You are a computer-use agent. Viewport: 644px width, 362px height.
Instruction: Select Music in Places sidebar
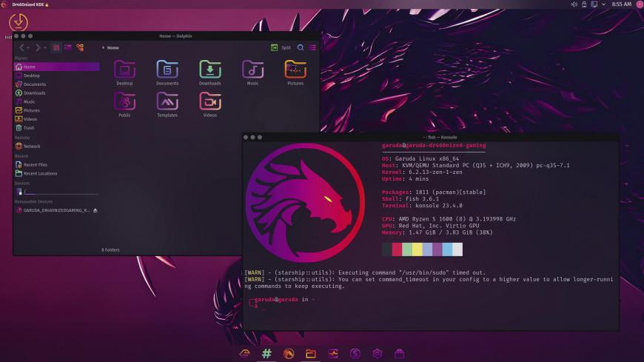click(57, 101)
